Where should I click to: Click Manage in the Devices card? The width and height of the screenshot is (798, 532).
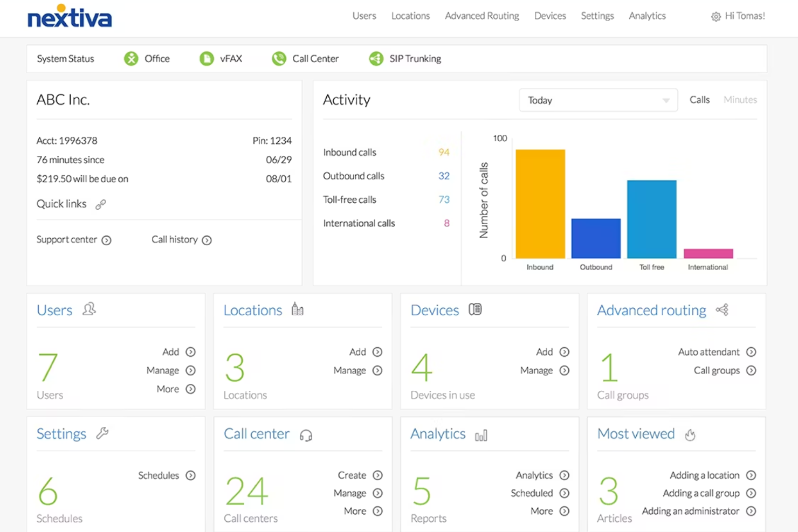536,370
